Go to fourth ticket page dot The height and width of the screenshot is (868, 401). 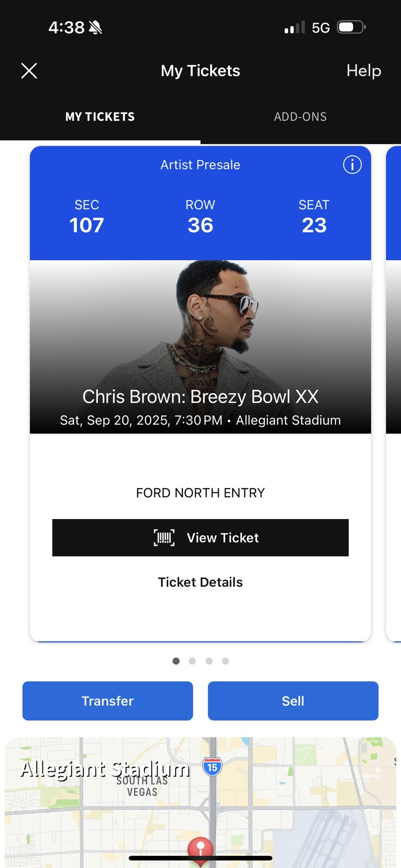[225, 661]
